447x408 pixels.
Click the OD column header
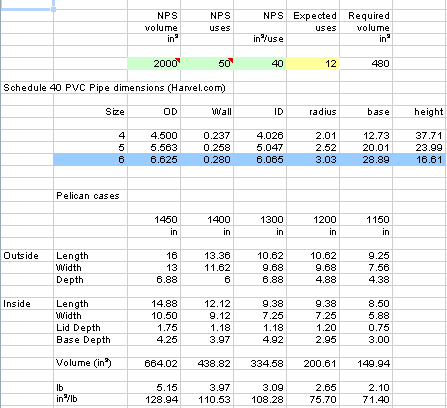pyautogui.click(x=170, y=112)
